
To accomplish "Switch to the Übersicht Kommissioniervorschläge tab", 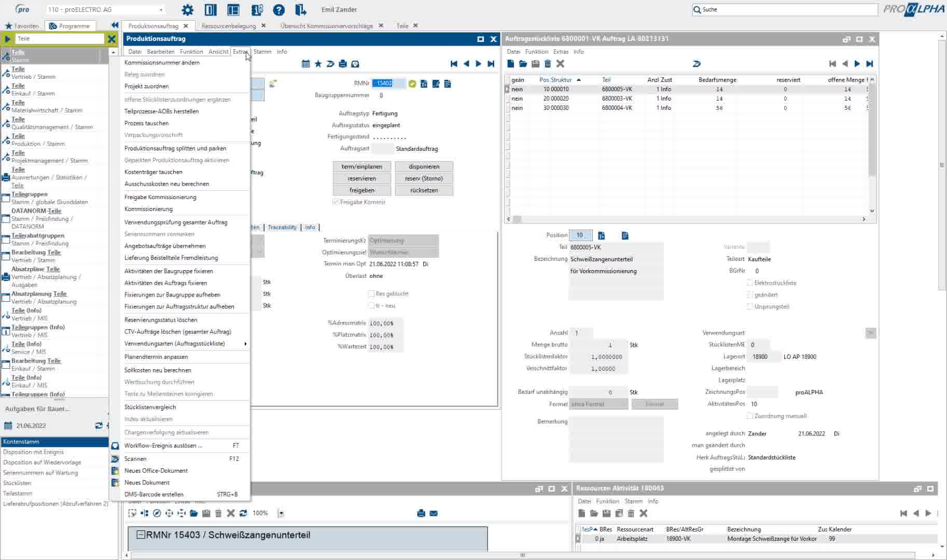I will click(327, 26).
